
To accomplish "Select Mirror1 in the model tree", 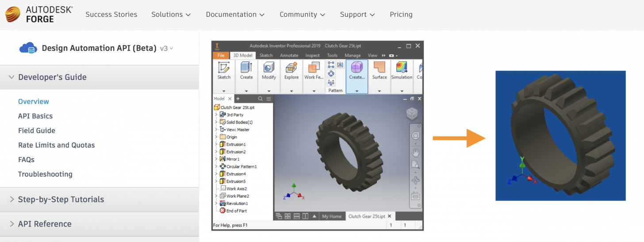I will coord(230,159).
